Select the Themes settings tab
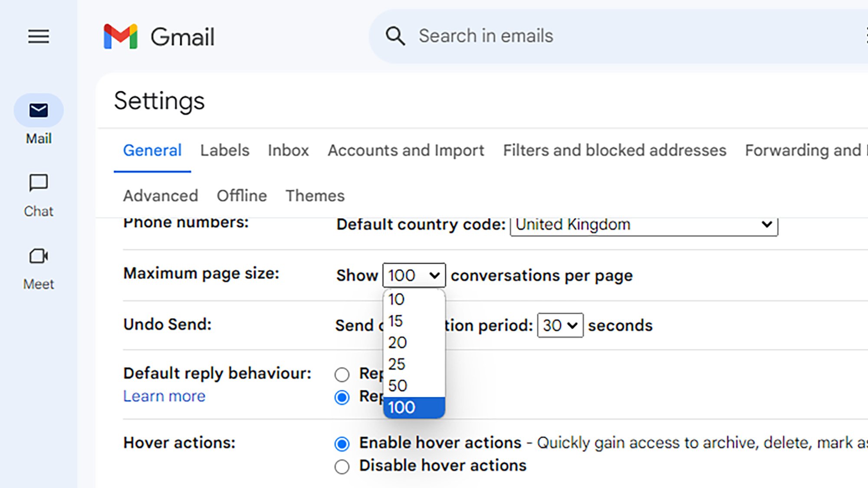Image resolution: width=868 pixels, height=488 pixels. 314,195
